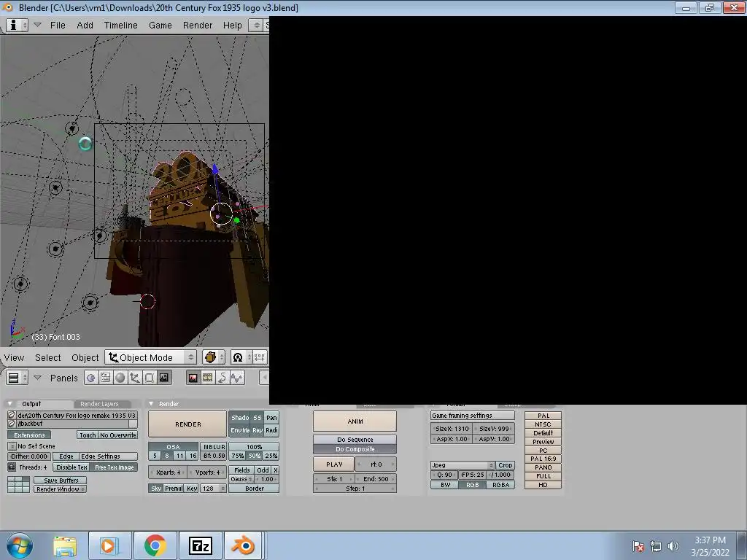Toggle the header pulldown arrow beside Panels

[x=37, y=378]
